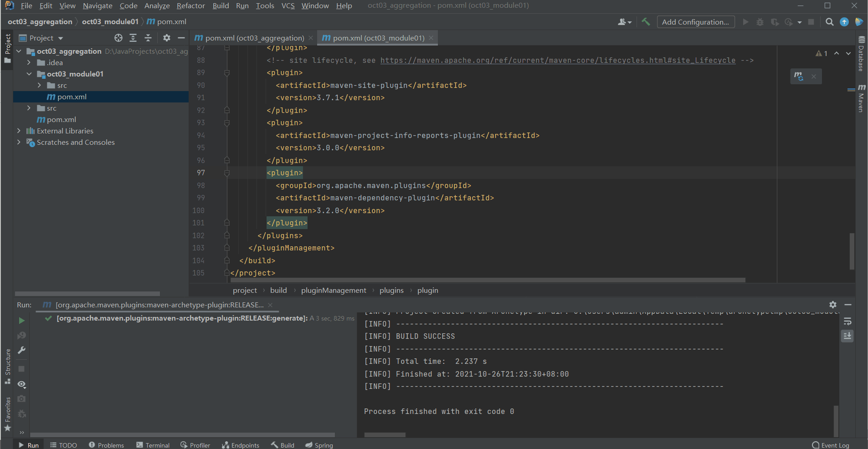Expand src folder under oct03_module01
868x449 pixels.
pyautogui.click(x=39, y=85)
